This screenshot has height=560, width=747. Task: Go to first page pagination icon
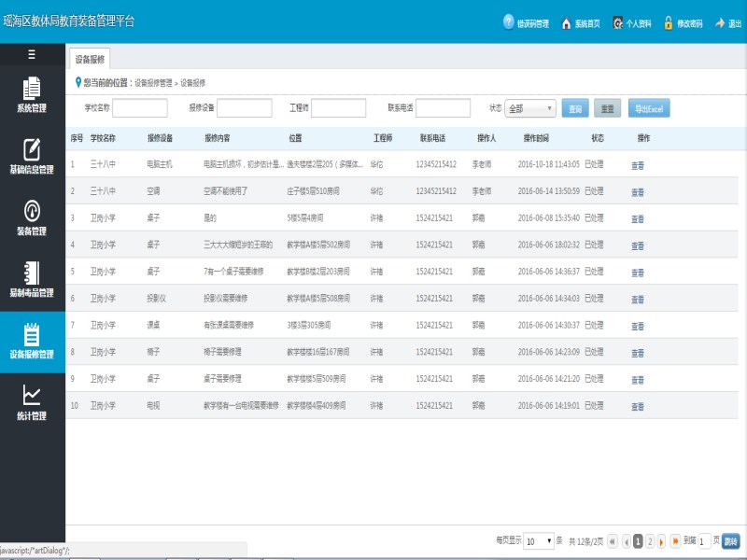(x=613, y=541)
